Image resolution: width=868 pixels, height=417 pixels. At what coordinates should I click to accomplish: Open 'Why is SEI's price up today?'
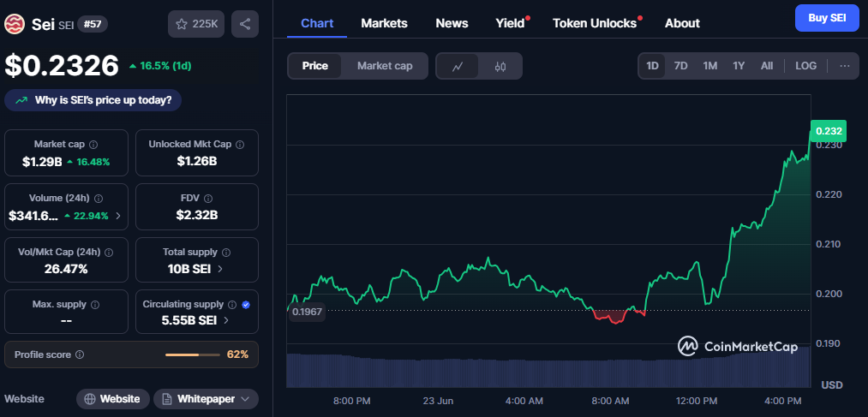pyautogui.click(x=93, y=101)
